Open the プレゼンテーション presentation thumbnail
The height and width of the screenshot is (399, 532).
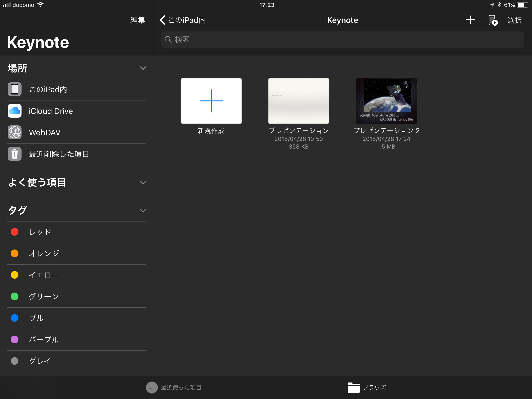tap(299, 101)
